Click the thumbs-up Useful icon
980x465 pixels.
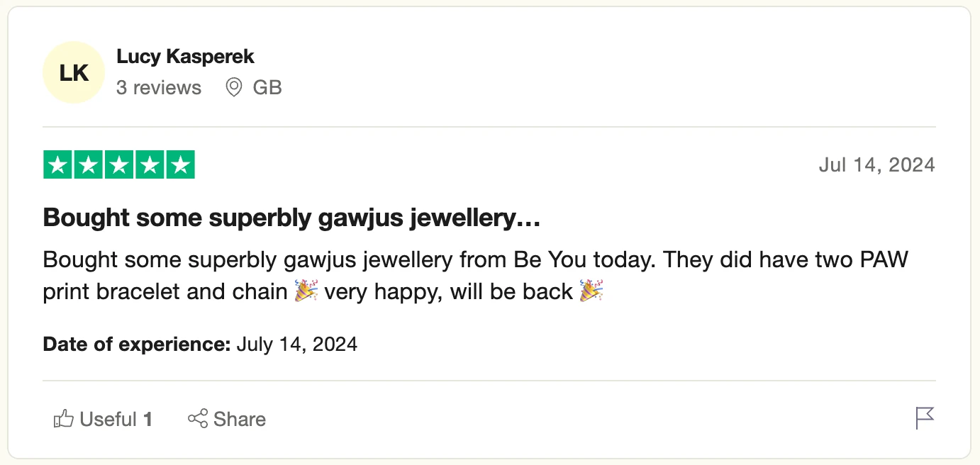click(x=64, y=419)
